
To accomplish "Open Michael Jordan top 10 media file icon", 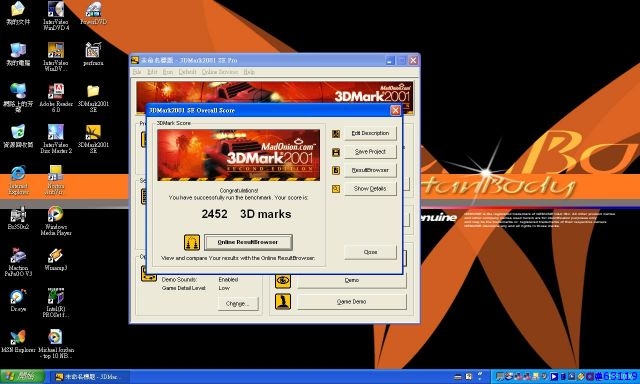I will point(56,344).
